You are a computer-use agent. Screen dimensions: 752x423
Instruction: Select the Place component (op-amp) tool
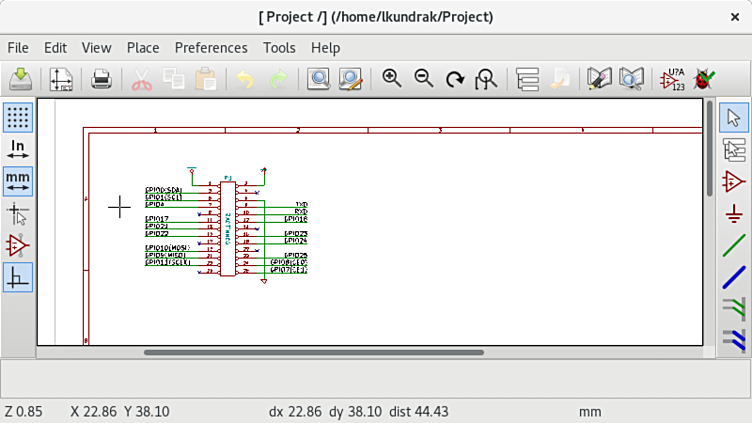734,181
